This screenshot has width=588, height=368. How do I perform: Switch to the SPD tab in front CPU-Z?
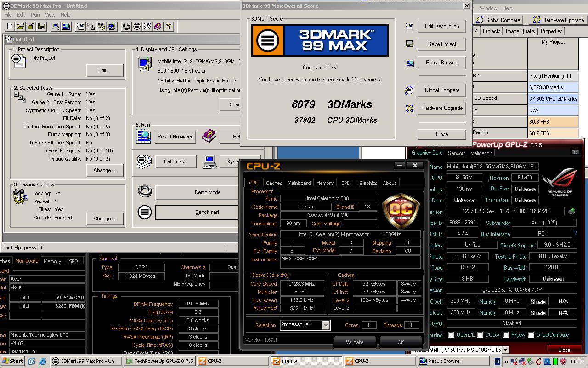346,183
